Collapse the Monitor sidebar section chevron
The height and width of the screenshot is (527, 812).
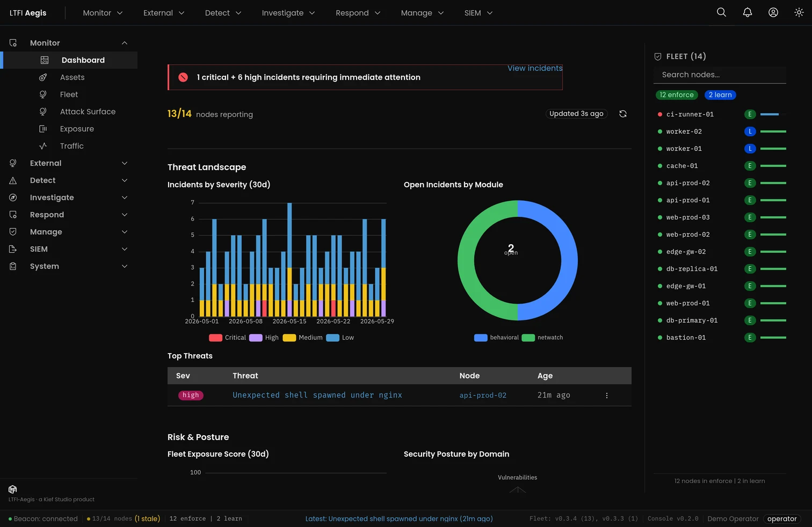125,43
